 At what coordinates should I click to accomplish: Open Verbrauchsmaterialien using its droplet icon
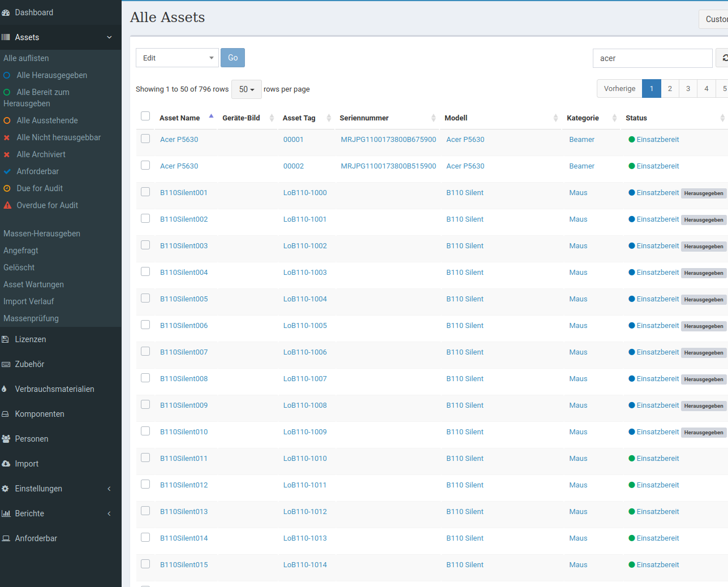click(7, 389)
